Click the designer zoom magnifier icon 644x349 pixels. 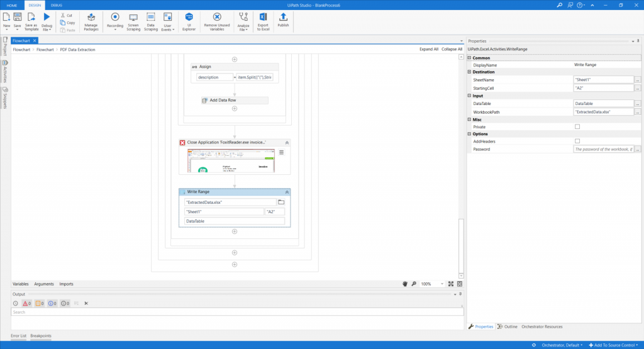(414, 284)
